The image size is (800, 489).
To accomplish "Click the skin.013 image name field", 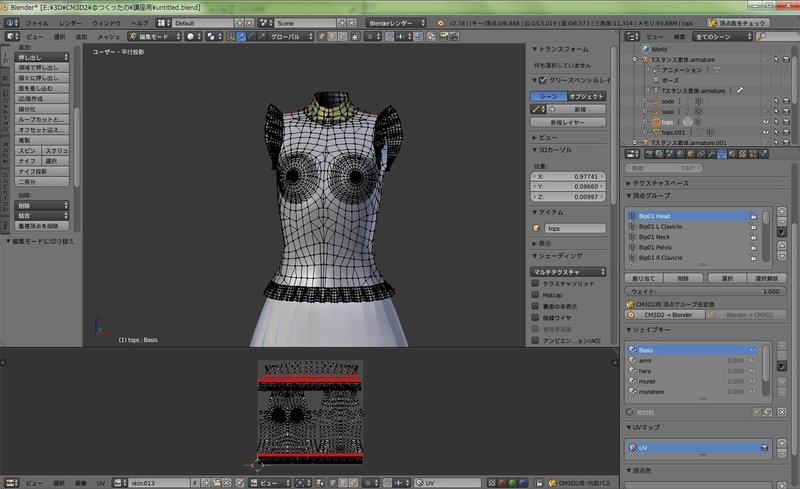I will pyautogui.click(x=160, y=482).
